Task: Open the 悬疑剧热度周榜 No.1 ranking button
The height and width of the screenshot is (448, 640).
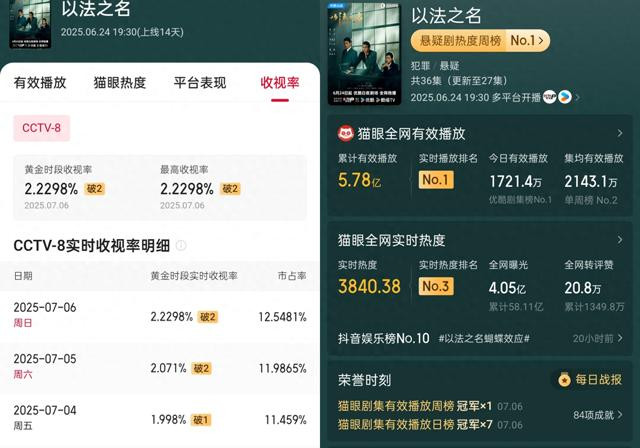Action: 480,40
